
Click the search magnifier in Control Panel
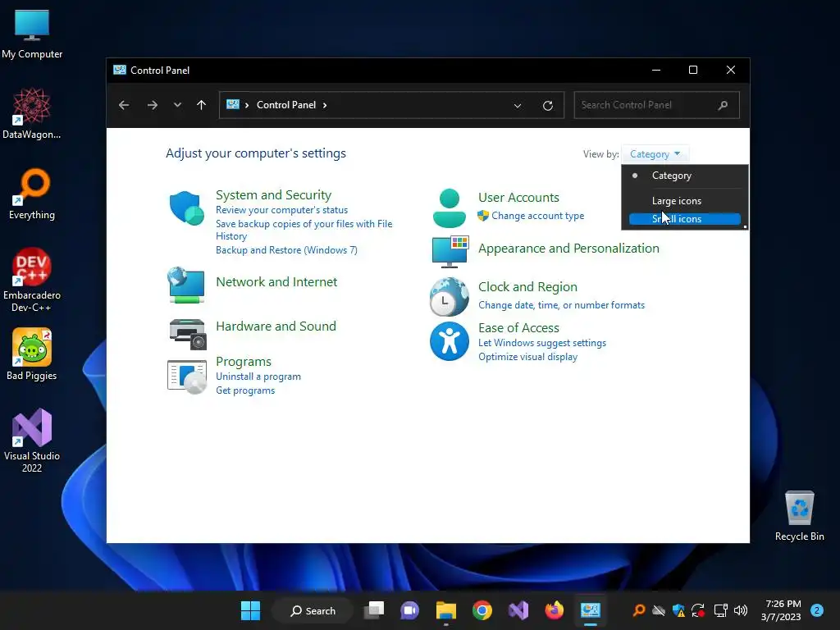pos(723,105)
